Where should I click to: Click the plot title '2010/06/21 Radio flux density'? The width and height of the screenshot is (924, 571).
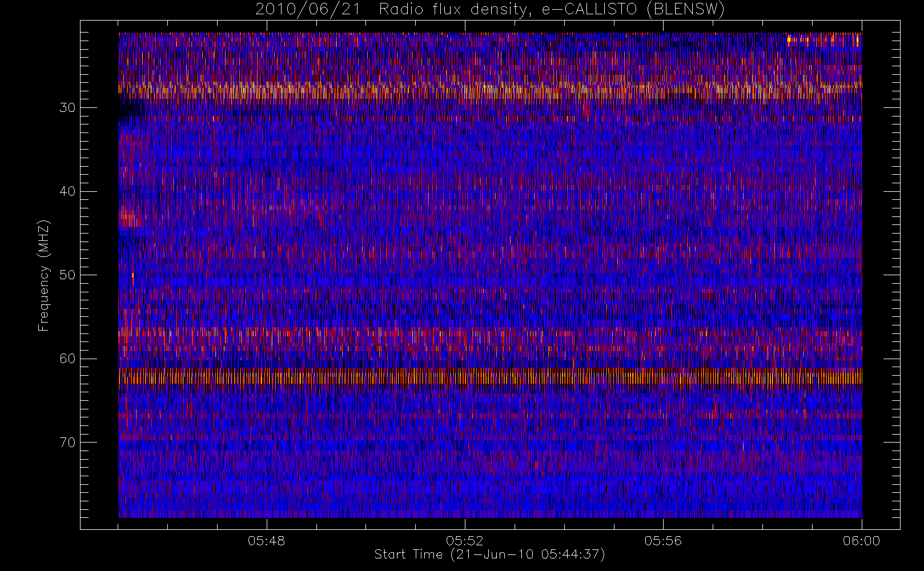490,9
